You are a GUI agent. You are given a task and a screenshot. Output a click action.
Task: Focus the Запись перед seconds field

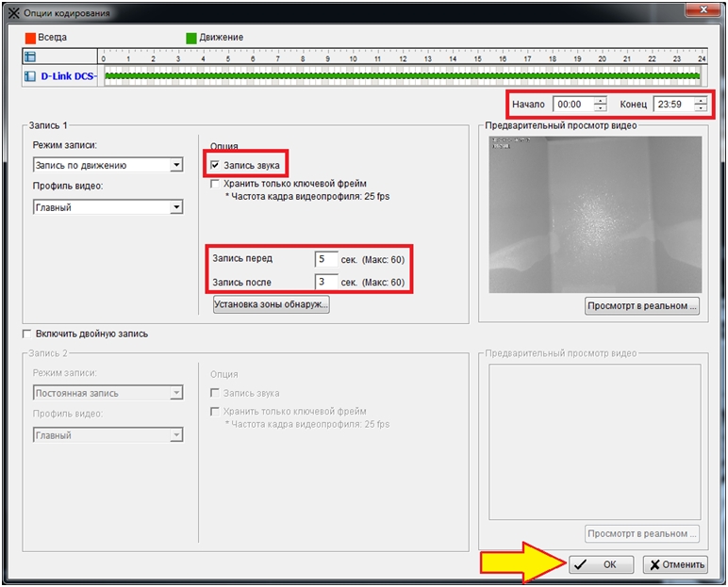click(x=325, y=259)
